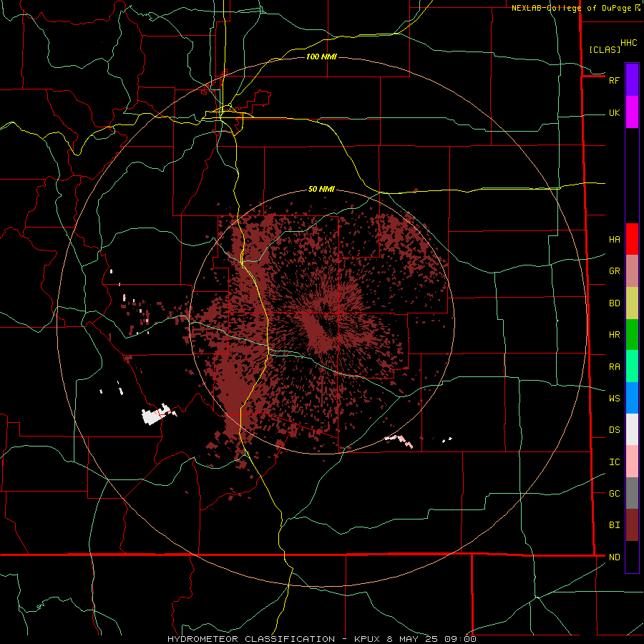Click the HR green legend swatch
This screenshot has width=644, height=644.
pyautogui.click(x=632, y=335)
